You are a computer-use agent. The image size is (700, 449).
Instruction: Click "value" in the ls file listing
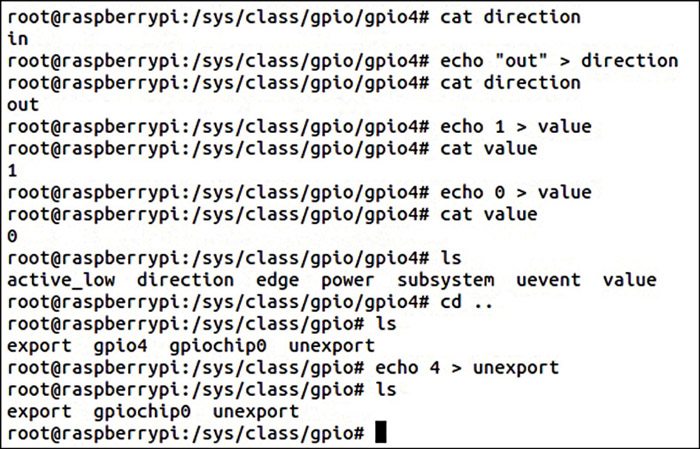click(629, 280)
